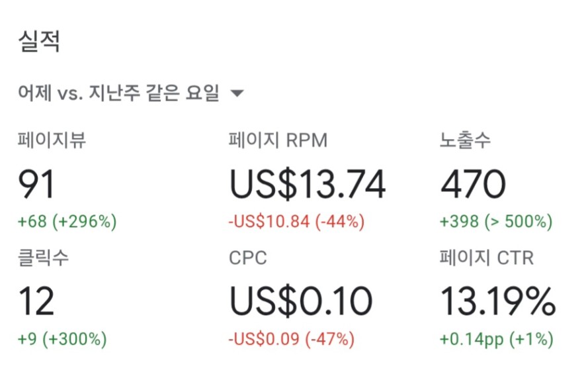The height and width of the screenshot is (380, 588).
Task: Click the 13.19% CTR value
Action: click(x=498, y=301)
